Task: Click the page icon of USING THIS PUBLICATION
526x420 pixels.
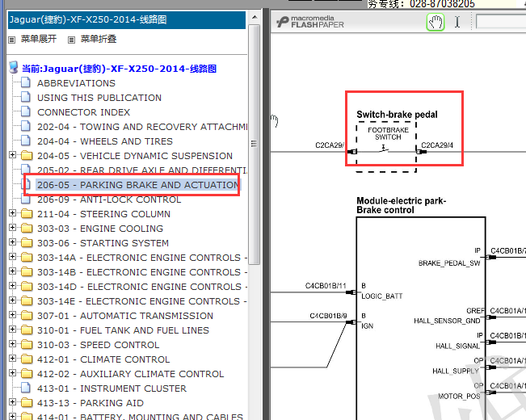Action: [26, 97]
